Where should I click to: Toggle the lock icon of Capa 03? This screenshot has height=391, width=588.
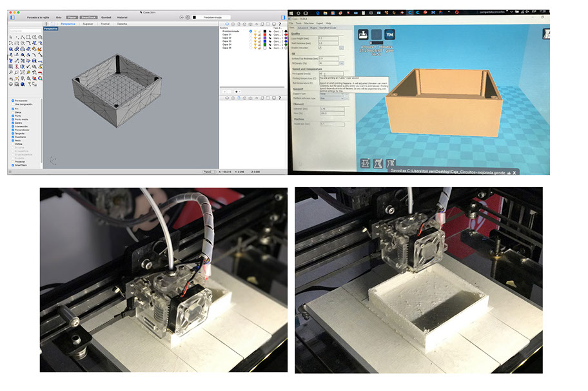[259, 41]
